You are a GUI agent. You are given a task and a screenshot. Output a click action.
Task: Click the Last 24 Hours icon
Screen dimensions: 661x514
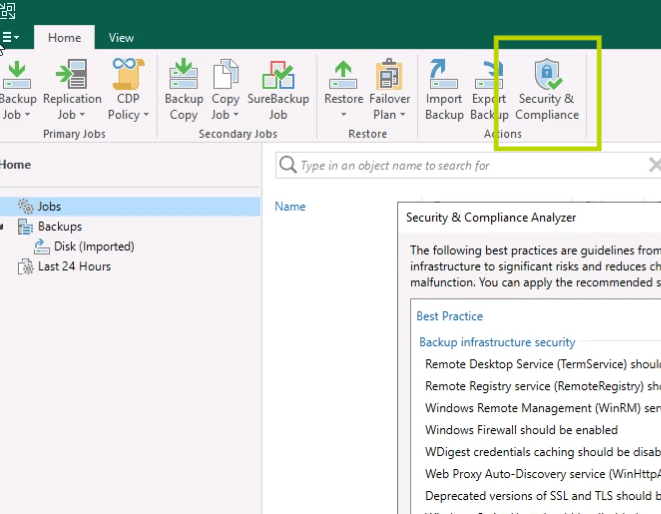coord(25,266)
